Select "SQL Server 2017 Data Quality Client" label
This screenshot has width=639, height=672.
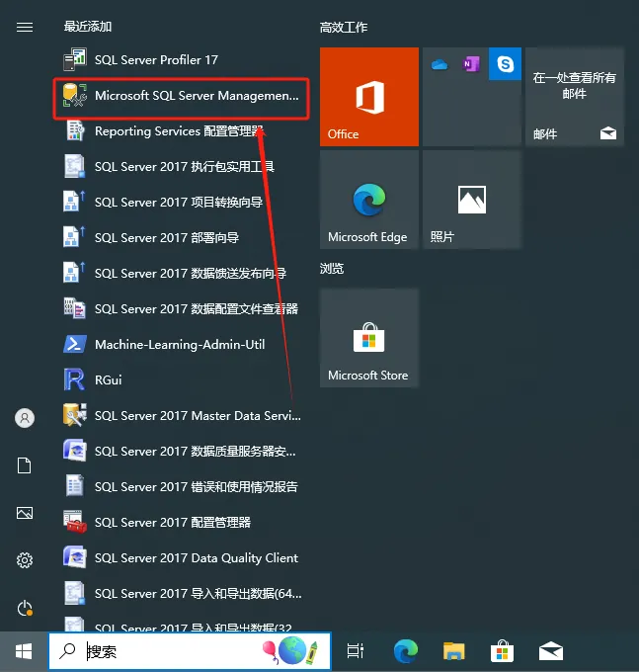click(197, 557)
